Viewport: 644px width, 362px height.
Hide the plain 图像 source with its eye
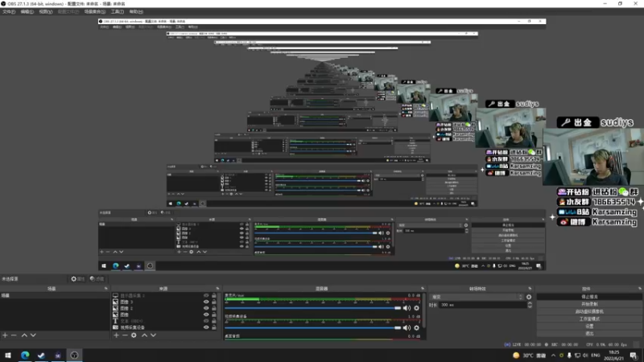(206, 315)
